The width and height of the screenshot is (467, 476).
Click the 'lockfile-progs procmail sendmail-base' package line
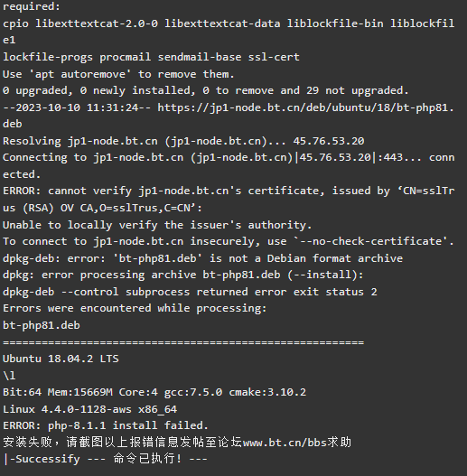pyautogui.click(x=151, y=57)
